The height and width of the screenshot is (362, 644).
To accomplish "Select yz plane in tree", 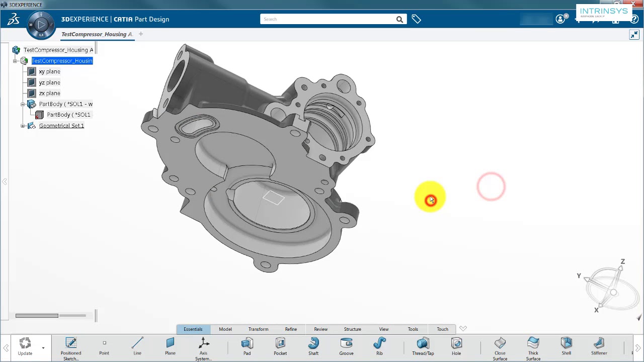I will [49, 82].
